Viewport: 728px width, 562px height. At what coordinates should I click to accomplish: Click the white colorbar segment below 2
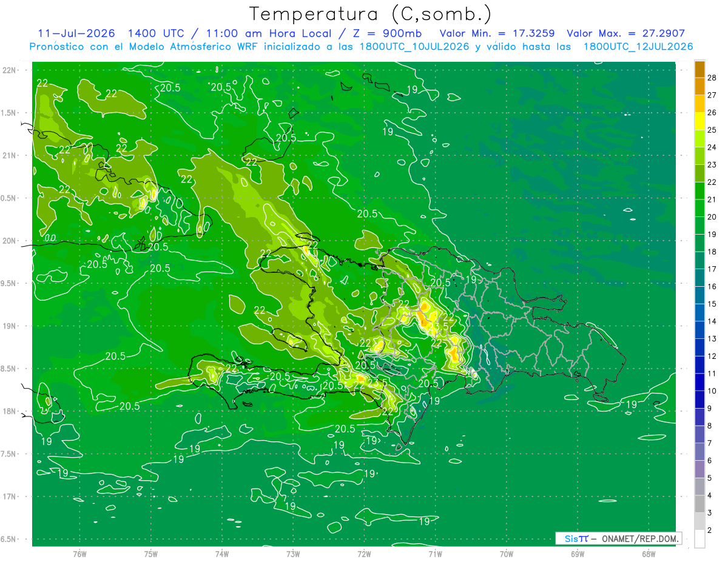point(699,539)
